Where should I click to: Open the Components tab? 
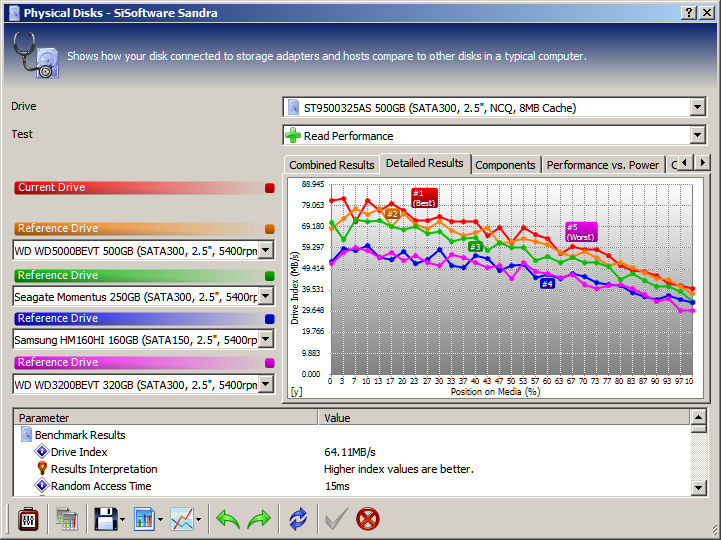click(x=505, y=165)
